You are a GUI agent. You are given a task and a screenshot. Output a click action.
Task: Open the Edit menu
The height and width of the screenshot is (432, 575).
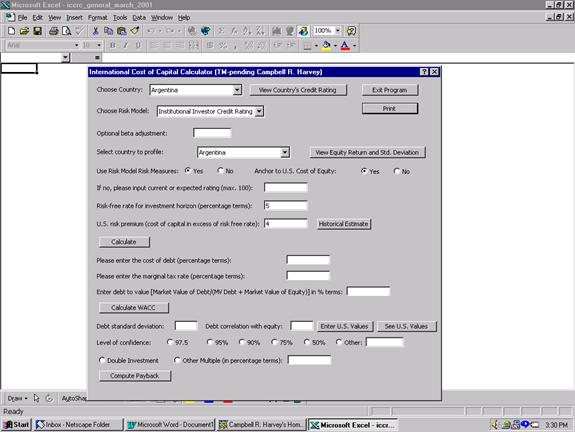(37, 18)
